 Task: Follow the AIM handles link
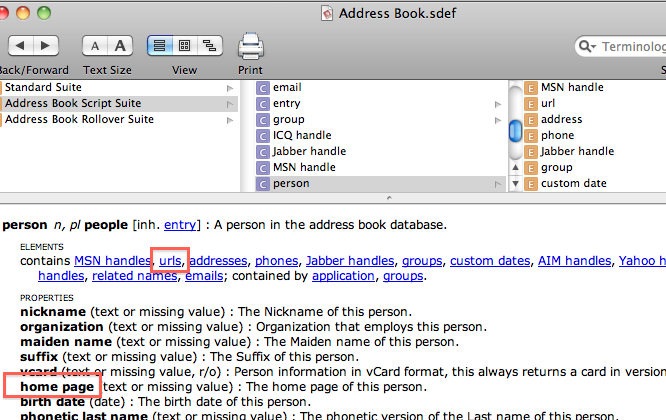(x=575, y=261)
